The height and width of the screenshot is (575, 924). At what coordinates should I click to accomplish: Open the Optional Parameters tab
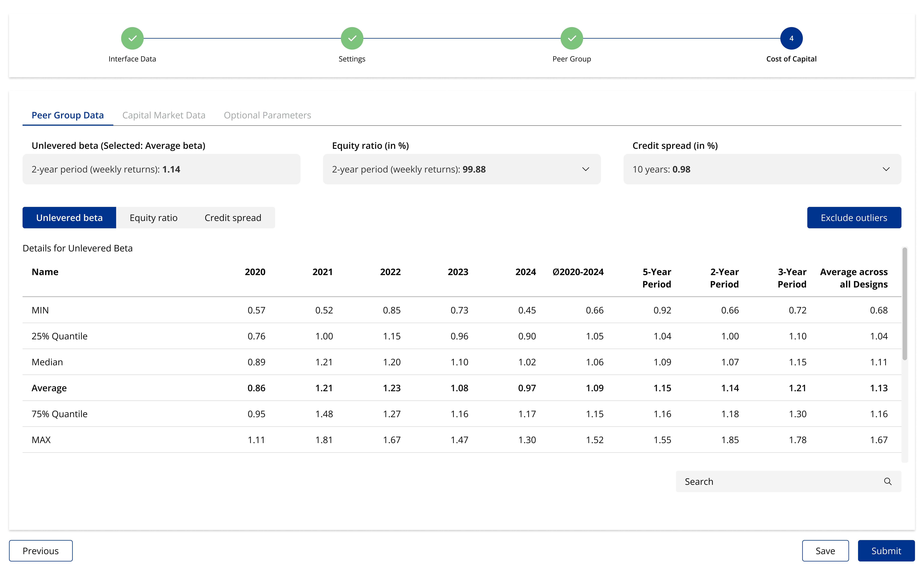267,115
